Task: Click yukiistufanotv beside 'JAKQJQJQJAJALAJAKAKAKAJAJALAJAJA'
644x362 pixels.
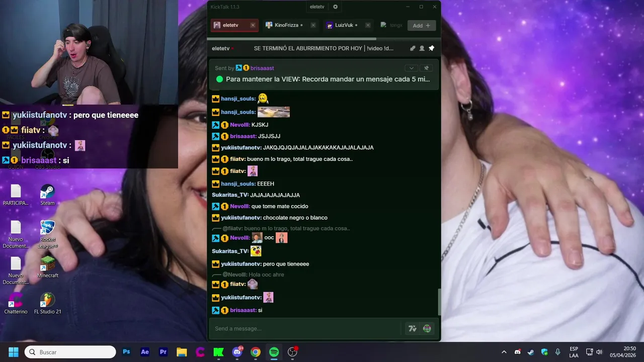Action: (241, 148)
